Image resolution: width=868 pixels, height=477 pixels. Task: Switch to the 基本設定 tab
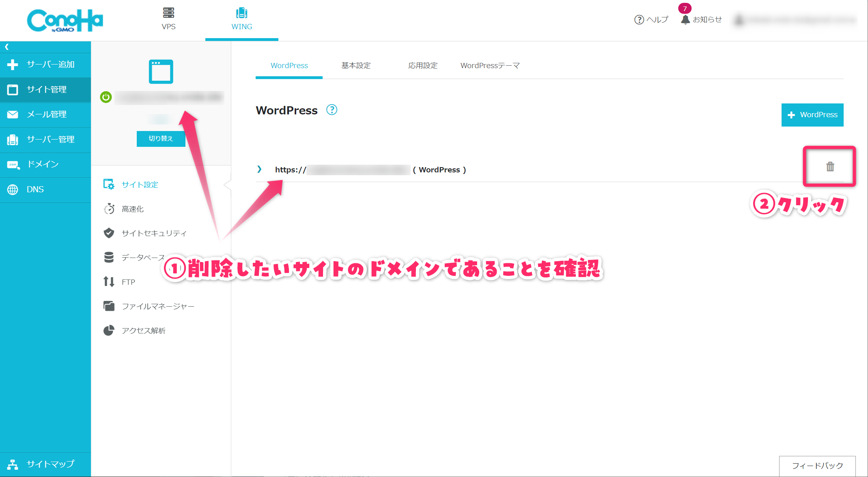click(356, 66)
